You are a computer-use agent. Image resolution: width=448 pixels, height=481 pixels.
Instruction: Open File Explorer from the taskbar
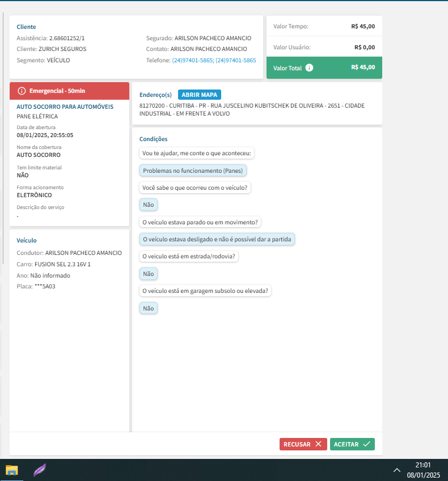tap(12, 470)
